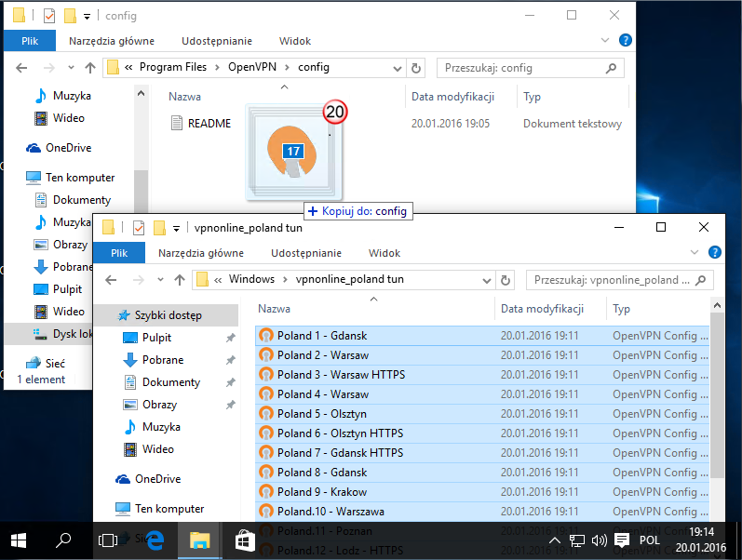The width and height of the screenshot is (742, 560).
Task: Click properties icon in vpnonline_poland quick access toolbar
Action: pyautogui.click(x=138, y=228)
